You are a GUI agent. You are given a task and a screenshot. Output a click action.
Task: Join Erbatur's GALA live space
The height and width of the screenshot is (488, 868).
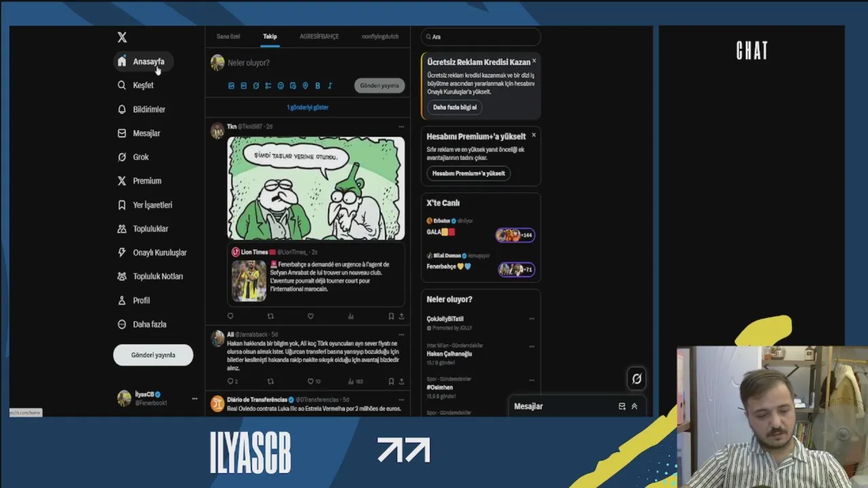pyautogui.click(x=515, y=235)
